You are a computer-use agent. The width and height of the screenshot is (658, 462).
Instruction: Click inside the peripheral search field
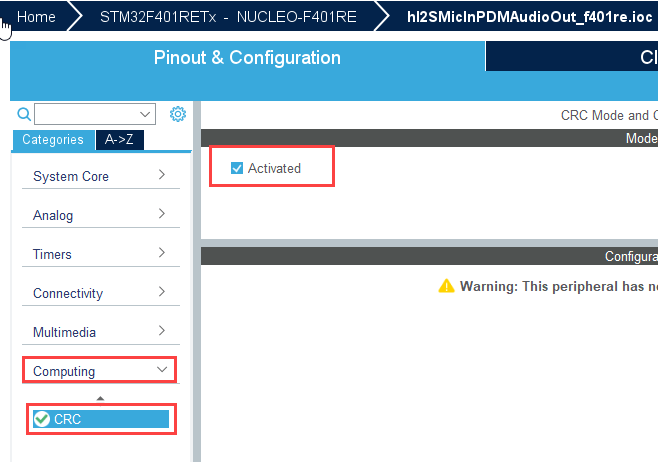click(x=86, y=114)
